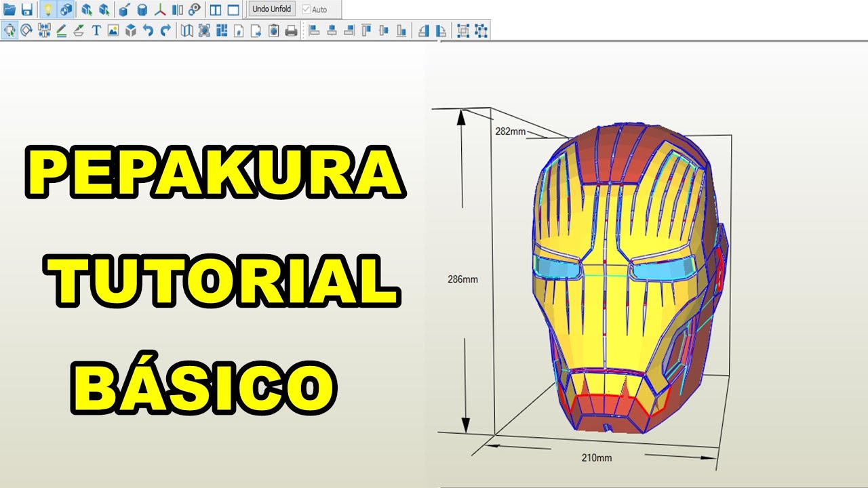868x488 pixels.
Task: Click the align horizontal center icon
Action: tap(332, 30)
